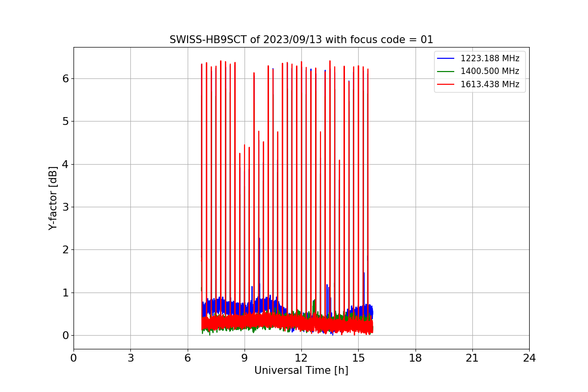Click x-axis tick label 15
Image resolution: width=588 pixels, height=392 pixels.
coord(358,358)
